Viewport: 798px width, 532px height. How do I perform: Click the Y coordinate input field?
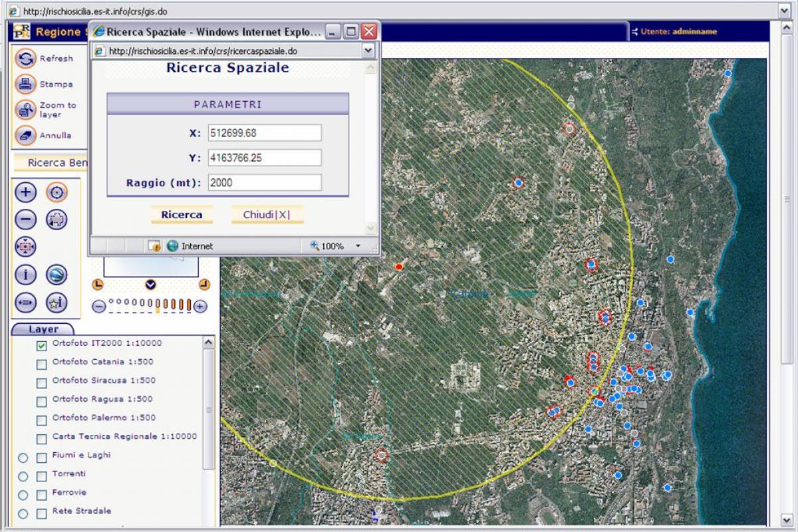click(x=265, y=158)
